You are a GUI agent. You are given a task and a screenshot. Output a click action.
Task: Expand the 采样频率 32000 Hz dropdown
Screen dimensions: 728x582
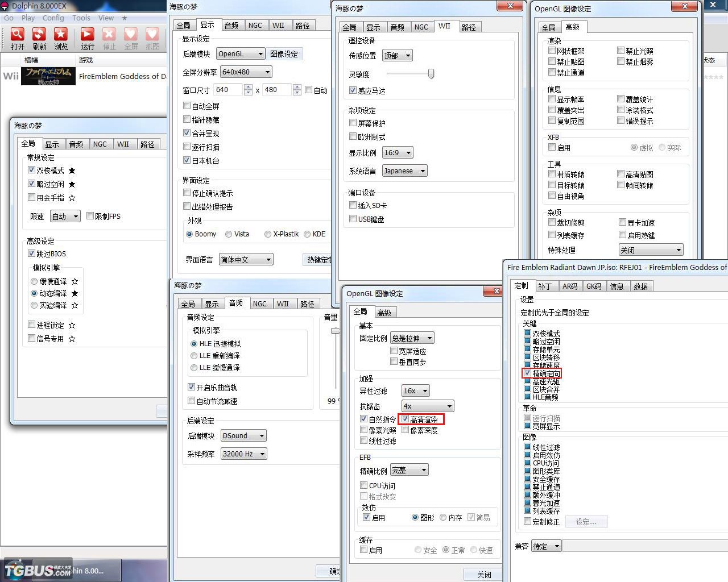[x=243, y=454]
